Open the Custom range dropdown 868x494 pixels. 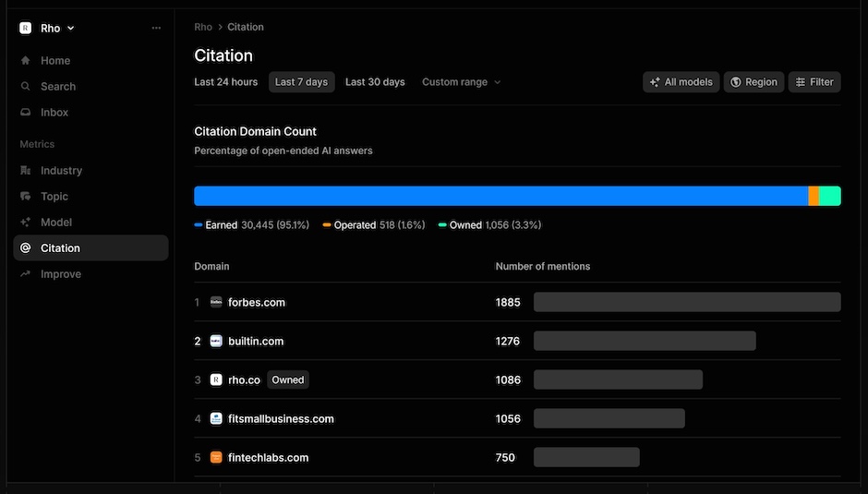(461, 82)
